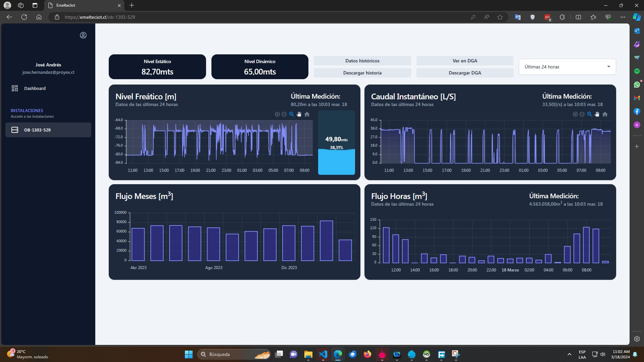Open the shield extension icon
The height and width of the screenshot is (362, 644).
tap(533, 17)
